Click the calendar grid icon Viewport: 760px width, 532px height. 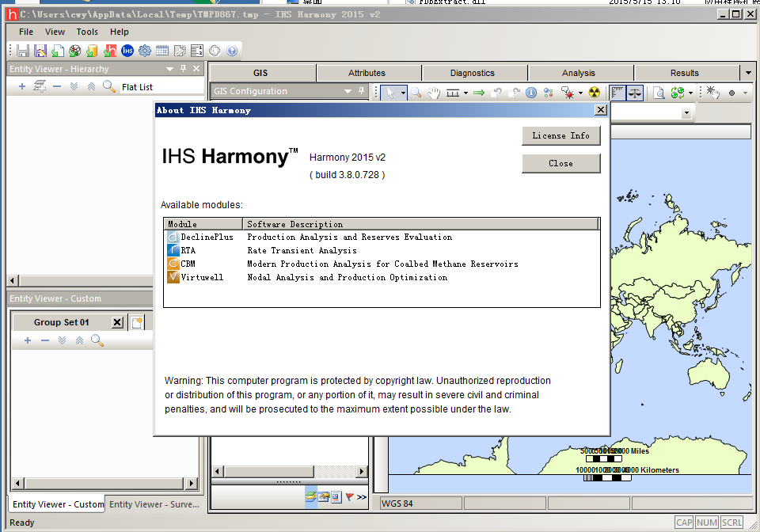tap(162, 51)
